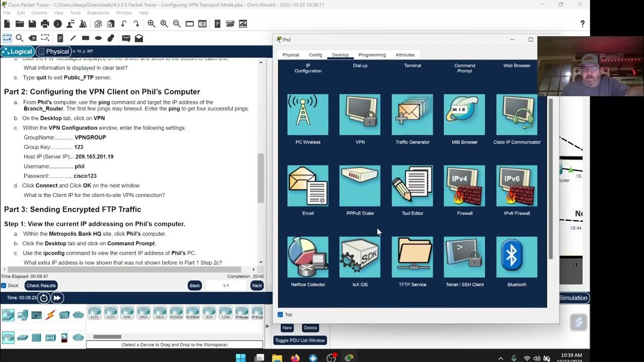Click the Open file folder icon
The image size is (644, 362).
pos(20,24)
